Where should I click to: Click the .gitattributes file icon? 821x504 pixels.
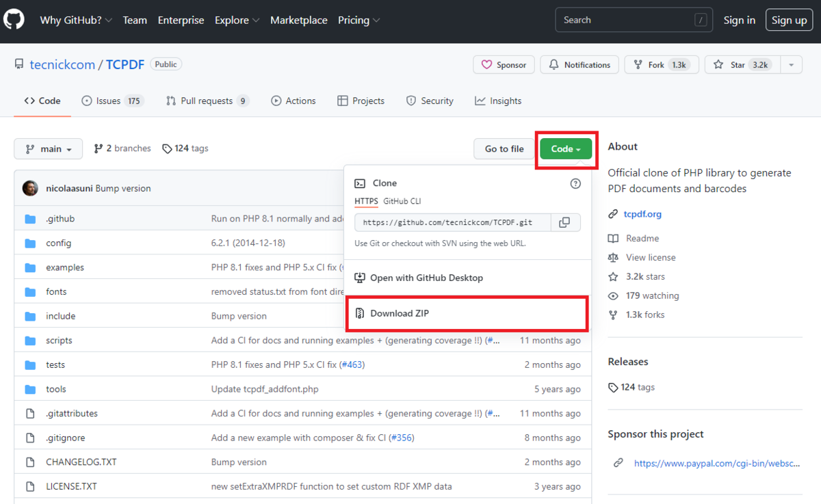click(30, 414)
